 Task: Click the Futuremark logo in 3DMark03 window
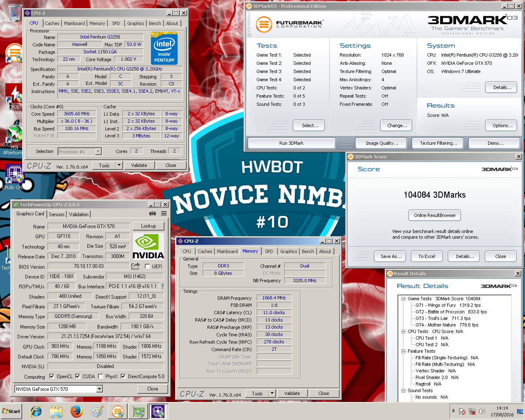click(290, 25)
